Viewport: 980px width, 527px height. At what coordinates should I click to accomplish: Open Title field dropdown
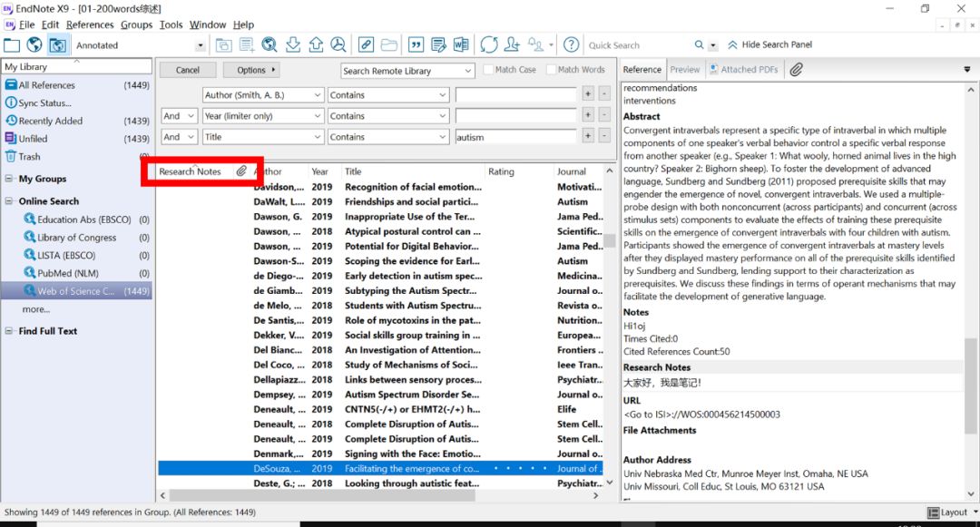point(263,137)
